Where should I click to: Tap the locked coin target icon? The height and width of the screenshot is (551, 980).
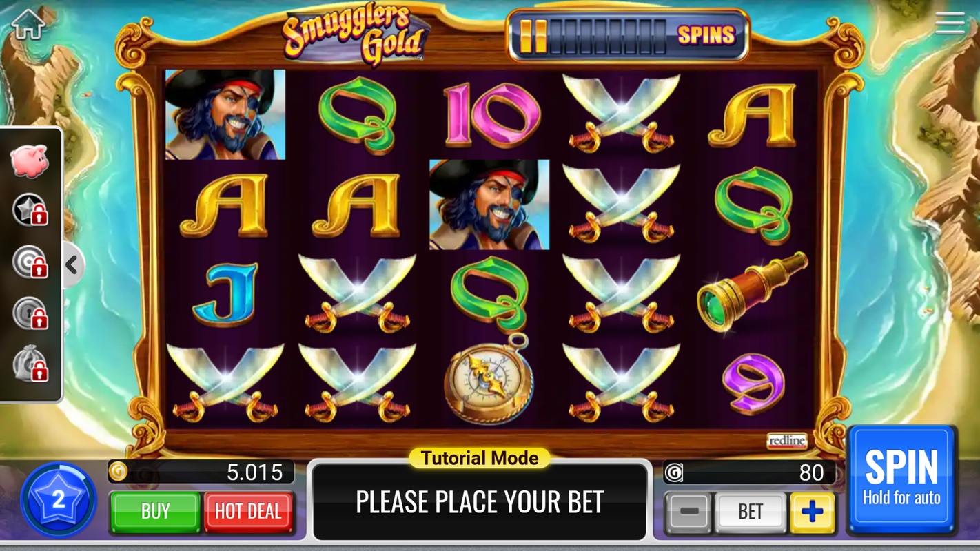tap(30, 262)
